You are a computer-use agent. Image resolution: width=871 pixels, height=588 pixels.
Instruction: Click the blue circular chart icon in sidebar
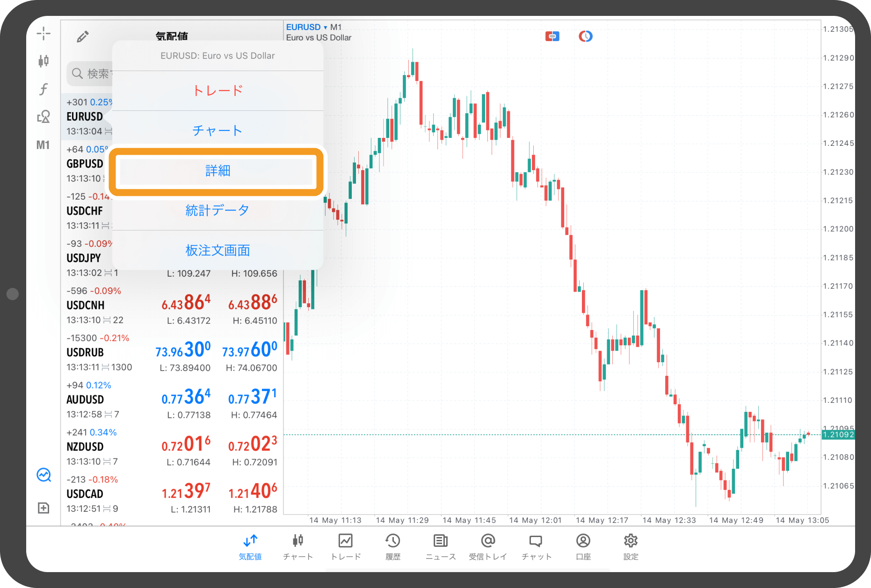[x=44, y=475]
